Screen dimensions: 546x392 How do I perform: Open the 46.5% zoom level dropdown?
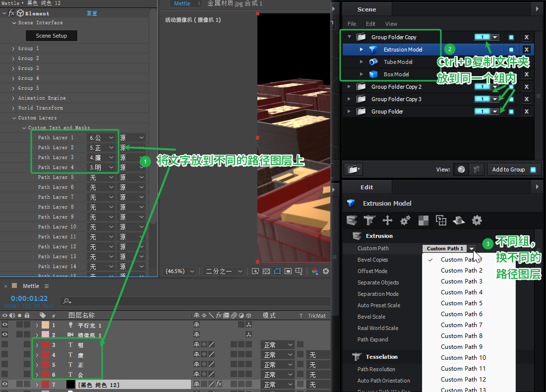[180, 271]
